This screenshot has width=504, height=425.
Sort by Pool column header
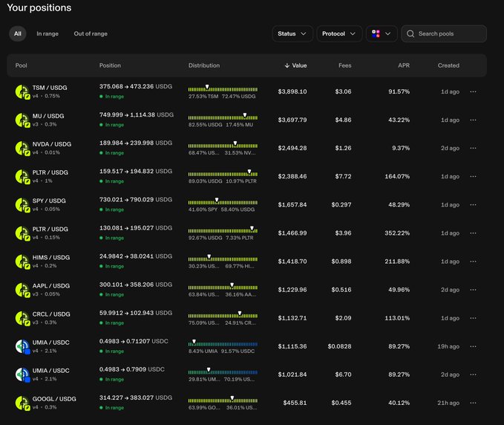(x=22, y=65)
